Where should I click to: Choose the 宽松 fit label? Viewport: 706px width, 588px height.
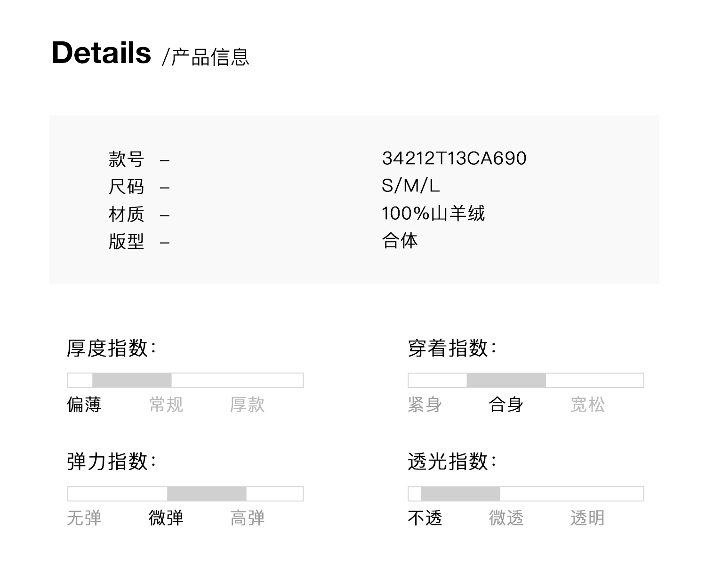point(587,405)
